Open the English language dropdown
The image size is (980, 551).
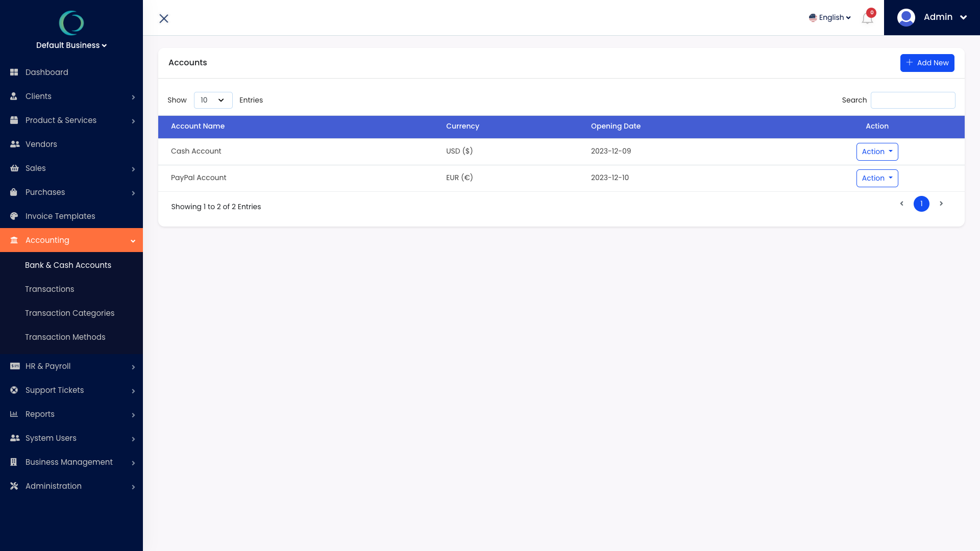tap(830, 17)
